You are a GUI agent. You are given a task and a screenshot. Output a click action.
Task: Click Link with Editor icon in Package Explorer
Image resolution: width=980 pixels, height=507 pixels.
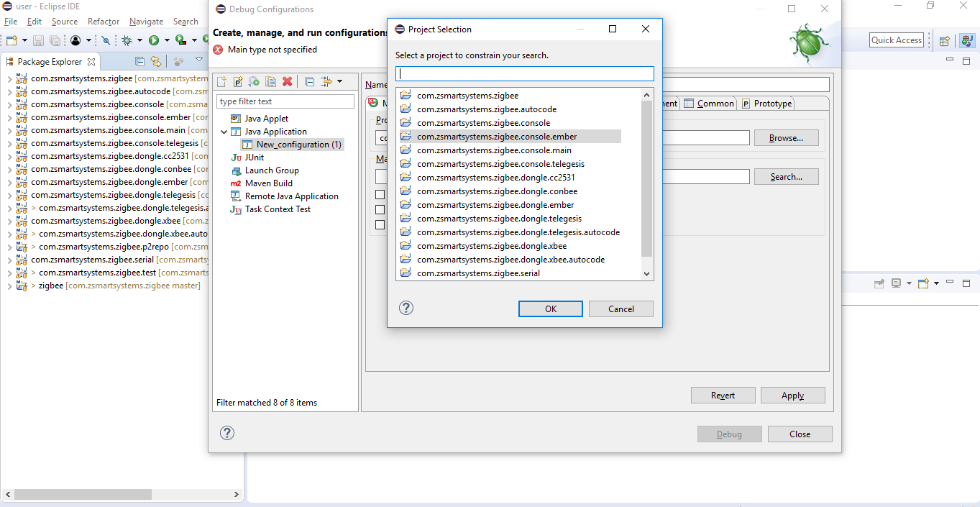(155, 62)
